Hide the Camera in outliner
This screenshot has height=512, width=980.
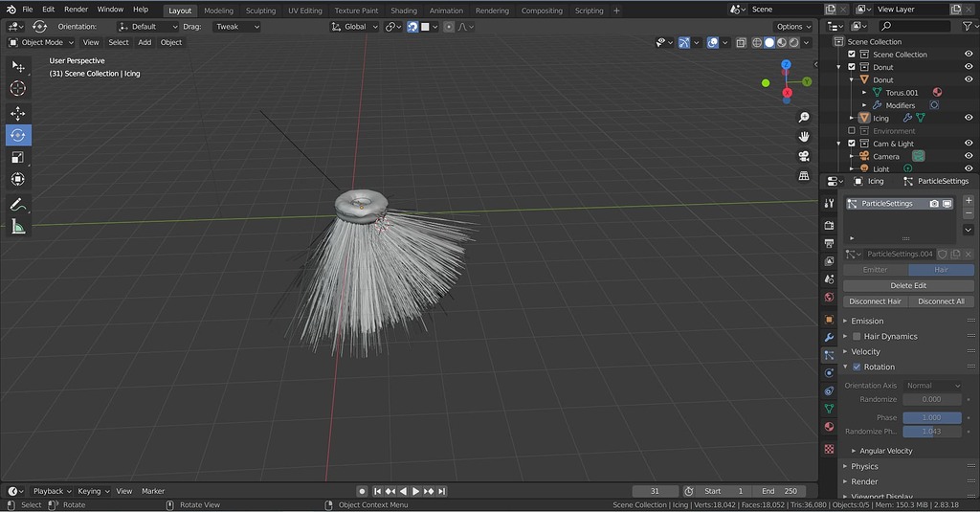pyautogui.click(x=969, y=156)
